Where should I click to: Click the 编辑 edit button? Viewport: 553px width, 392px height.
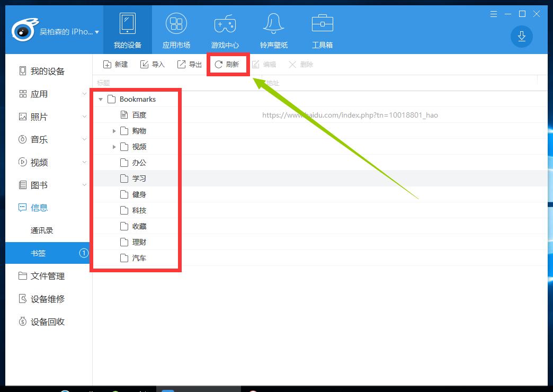[264, 64]
